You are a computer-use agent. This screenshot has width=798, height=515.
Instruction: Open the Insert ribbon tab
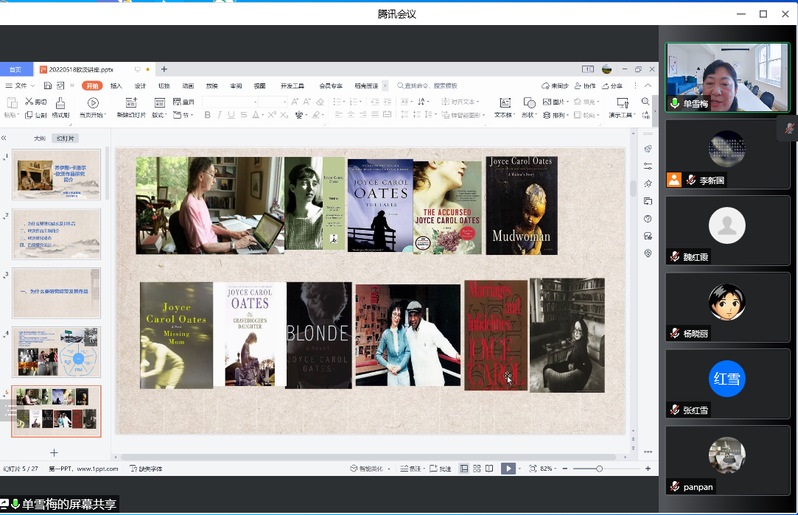tap(116, 86)
